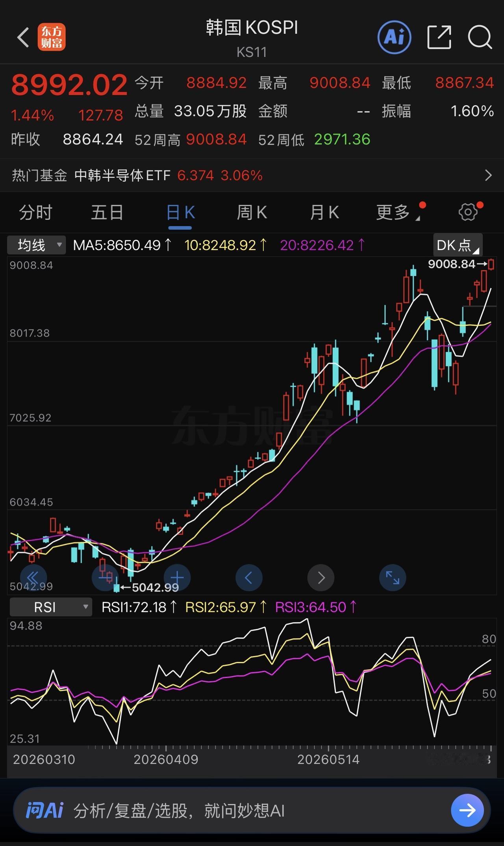Tap 今开 value 8884.92
The height and width of the screenshot is (846, 504).
pyautogui.click(x=217, y=83)
